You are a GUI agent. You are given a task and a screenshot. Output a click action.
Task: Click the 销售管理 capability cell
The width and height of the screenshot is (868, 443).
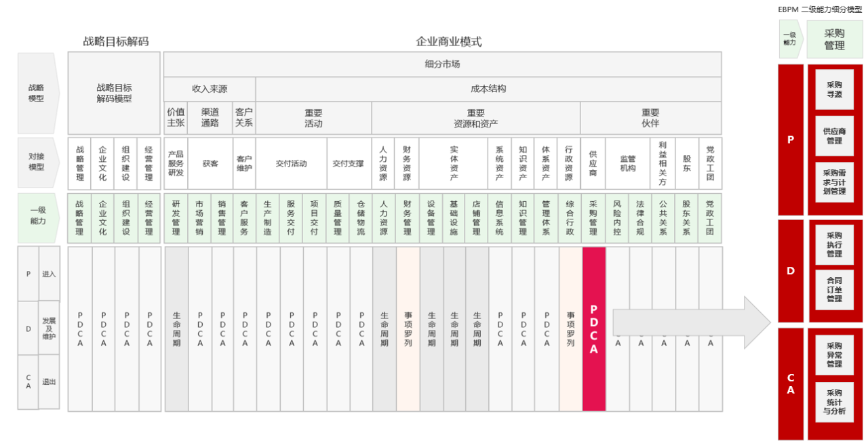coord(222,218)
